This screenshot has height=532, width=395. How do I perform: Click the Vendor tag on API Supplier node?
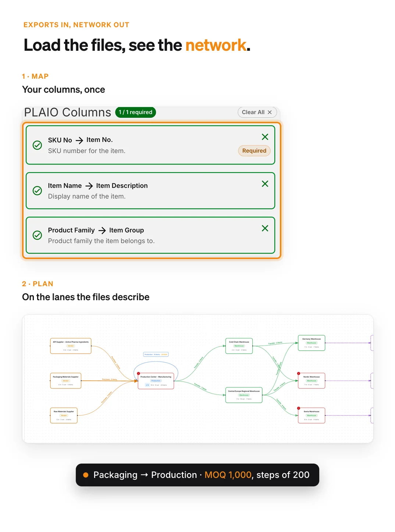point(71,346)
